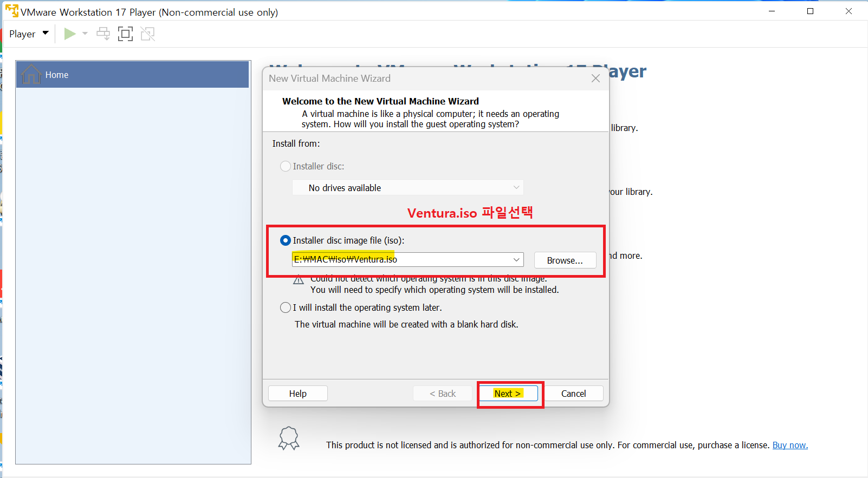This screenshot has width=868, height=478.
Task: Click the Browse... button
Action: click(565, 260)
